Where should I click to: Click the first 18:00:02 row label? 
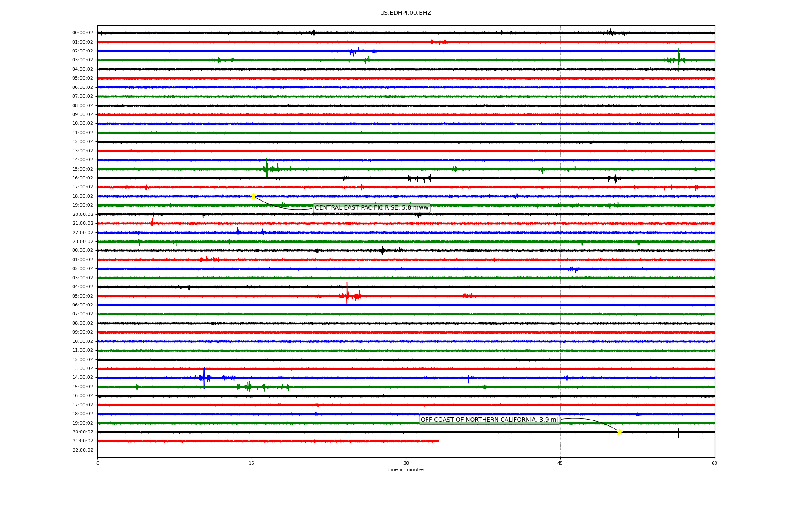(x=82, y=196)
